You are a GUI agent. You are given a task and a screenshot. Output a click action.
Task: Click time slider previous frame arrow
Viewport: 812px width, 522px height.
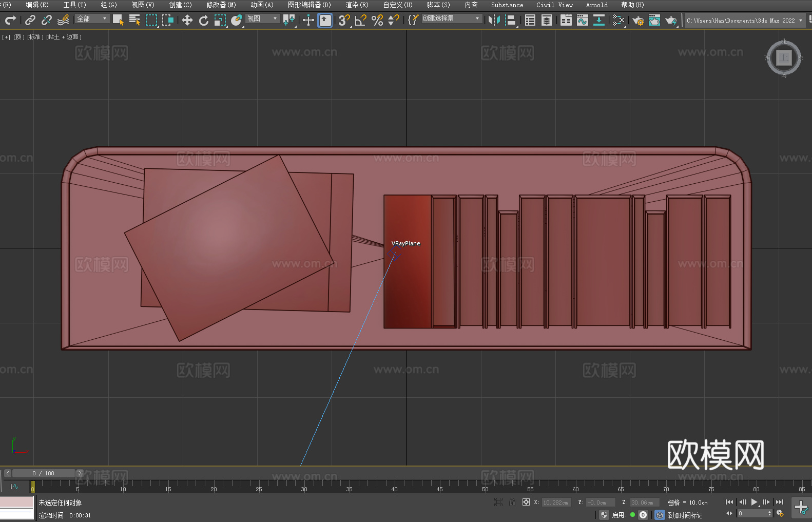[x=7, y=473]
